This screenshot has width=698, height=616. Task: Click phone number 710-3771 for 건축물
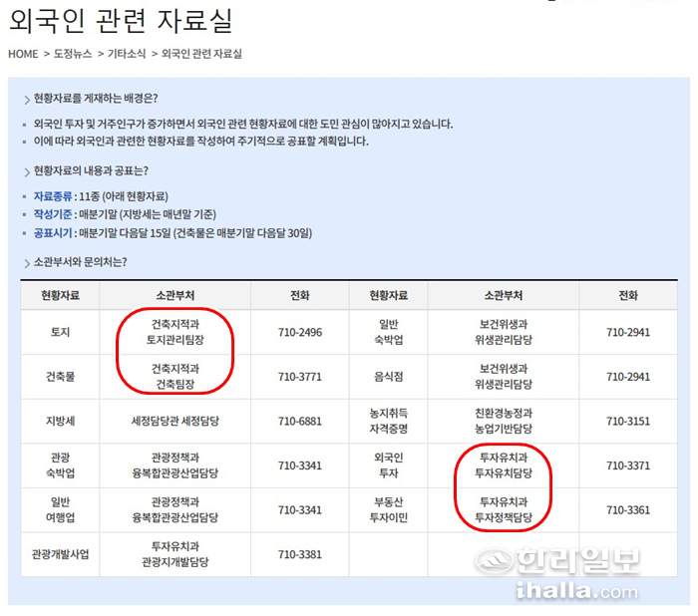pyautogui.click(x=299, y=377)
